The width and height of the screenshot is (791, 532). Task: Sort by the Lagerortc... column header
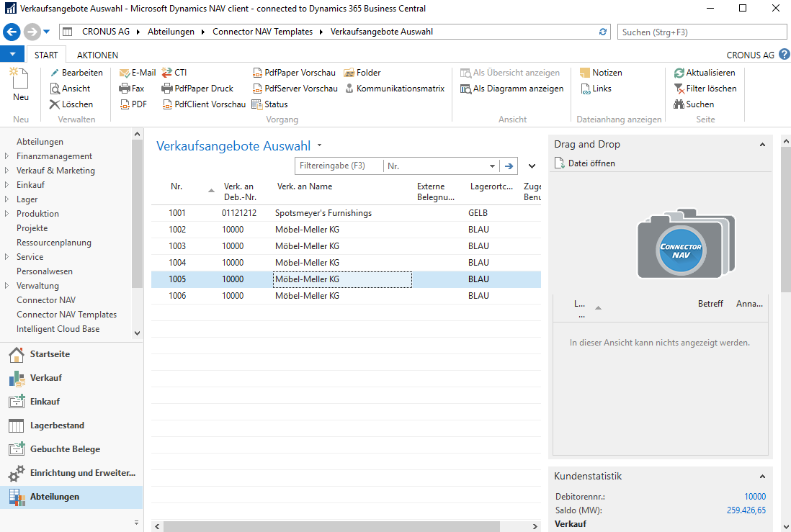click(491, 186)
